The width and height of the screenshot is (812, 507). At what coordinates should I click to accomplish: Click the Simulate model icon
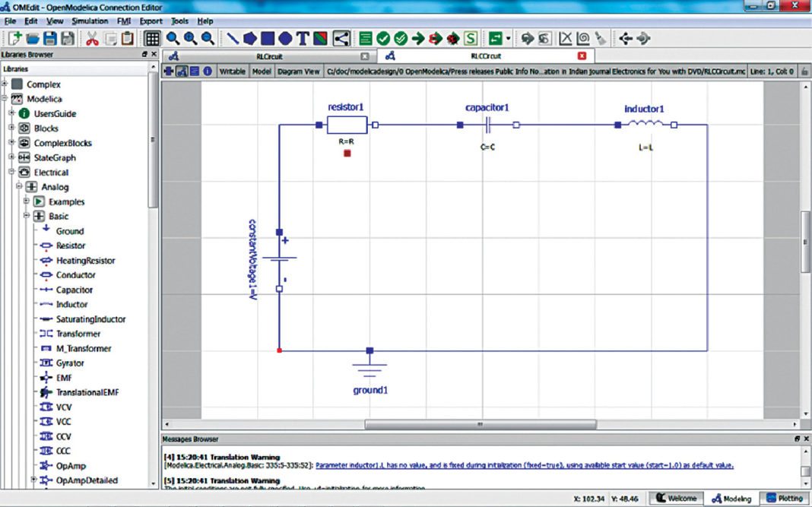pos(417,38)
